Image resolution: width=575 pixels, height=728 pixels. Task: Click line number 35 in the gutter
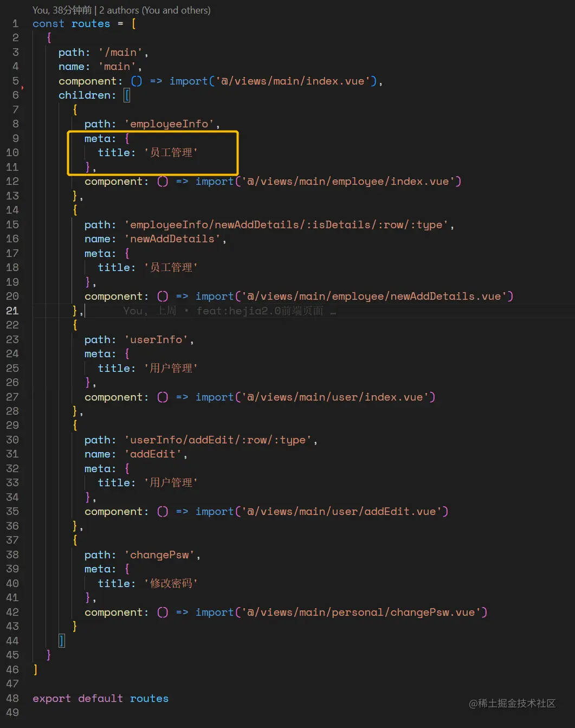pos(12,511)
